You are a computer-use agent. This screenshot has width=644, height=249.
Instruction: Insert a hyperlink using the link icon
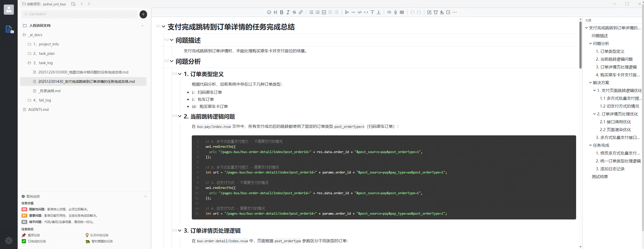[301, 12]
